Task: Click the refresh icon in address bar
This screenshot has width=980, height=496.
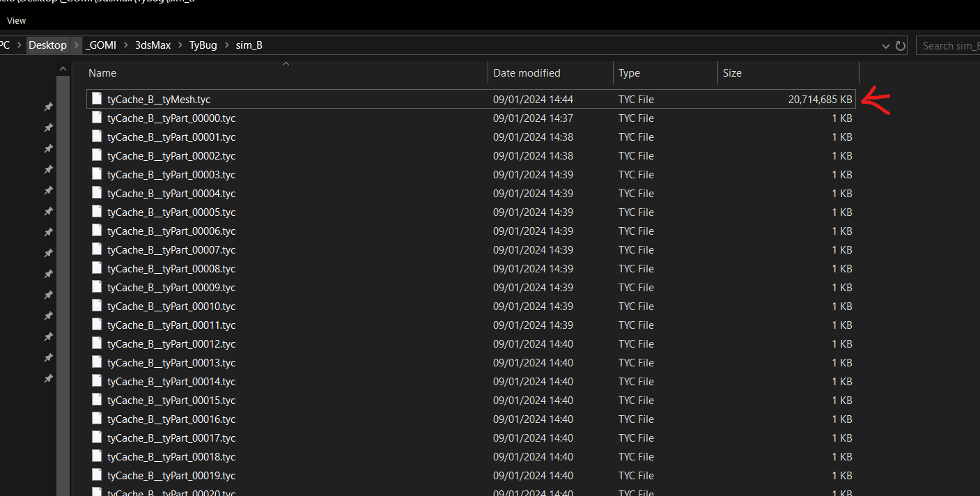Action: (900, 46)
